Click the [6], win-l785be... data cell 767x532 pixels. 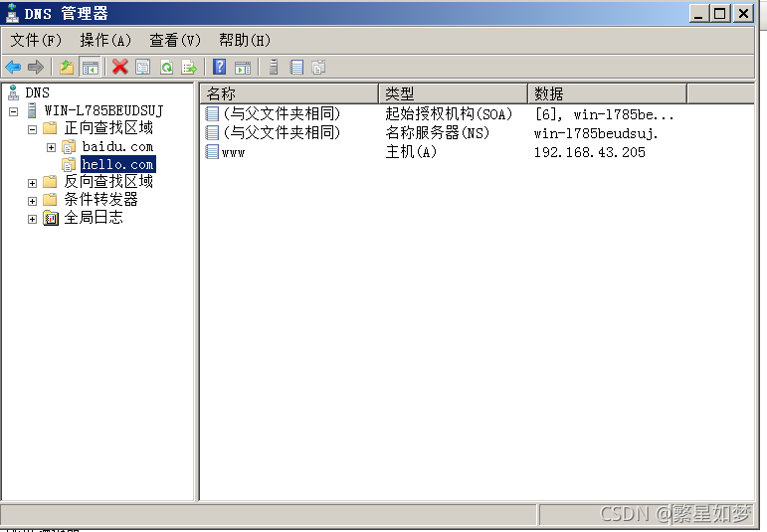pyautogui.click(x=605, y=114)
